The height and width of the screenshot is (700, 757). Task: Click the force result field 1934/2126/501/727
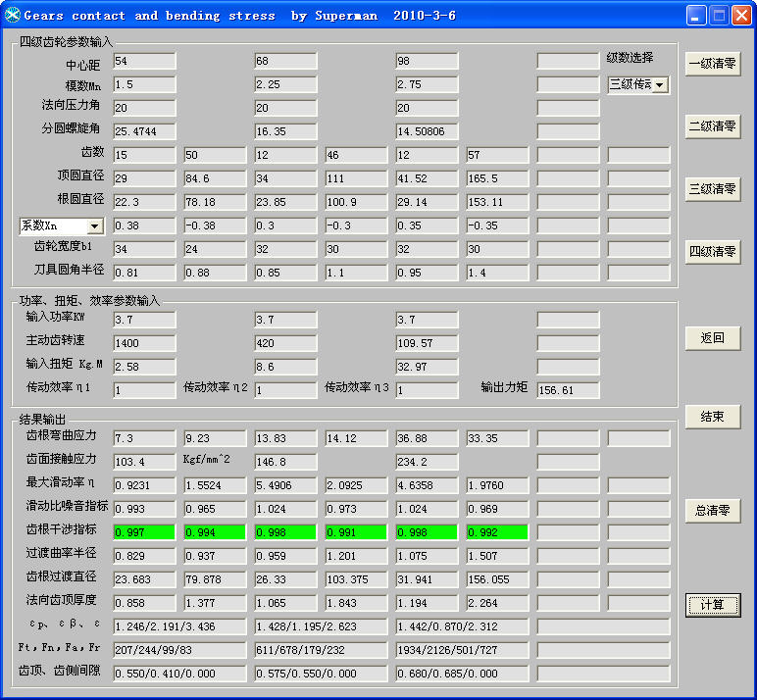tap(462, 650)
